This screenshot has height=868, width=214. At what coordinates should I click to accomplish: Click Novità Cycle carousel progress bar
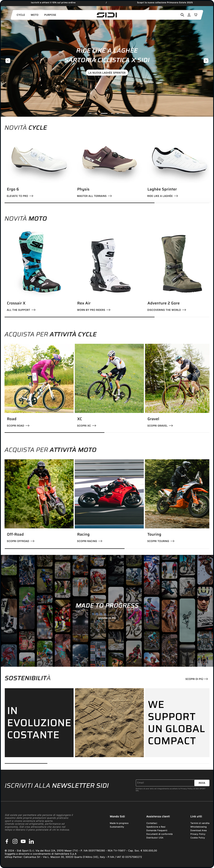tap(107, 203)
